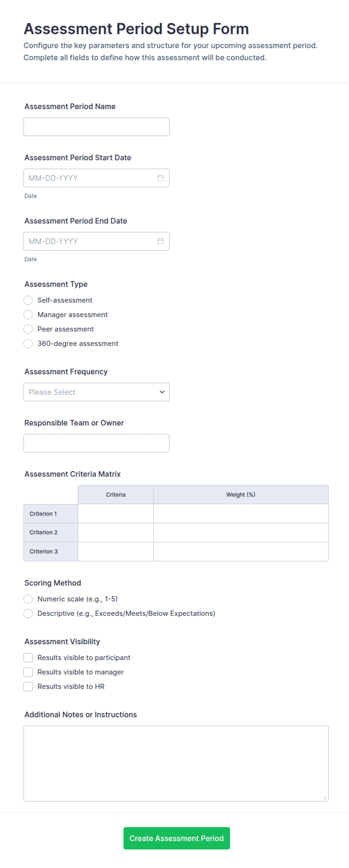The width and height of the screenshot is (349, 868).
Task: Click Criterion 2 Weight (%) cell
Action: coord(241,533)
